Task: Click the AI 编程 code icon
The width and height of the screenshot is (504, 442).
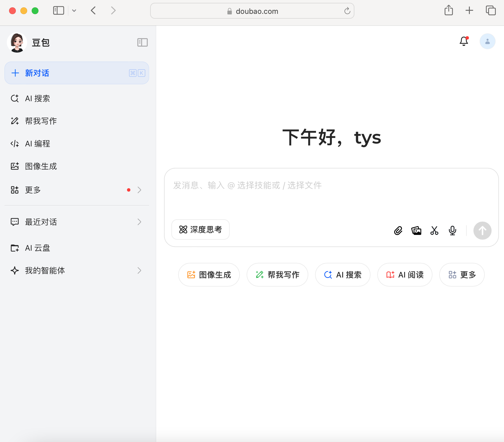Action: 15,144
